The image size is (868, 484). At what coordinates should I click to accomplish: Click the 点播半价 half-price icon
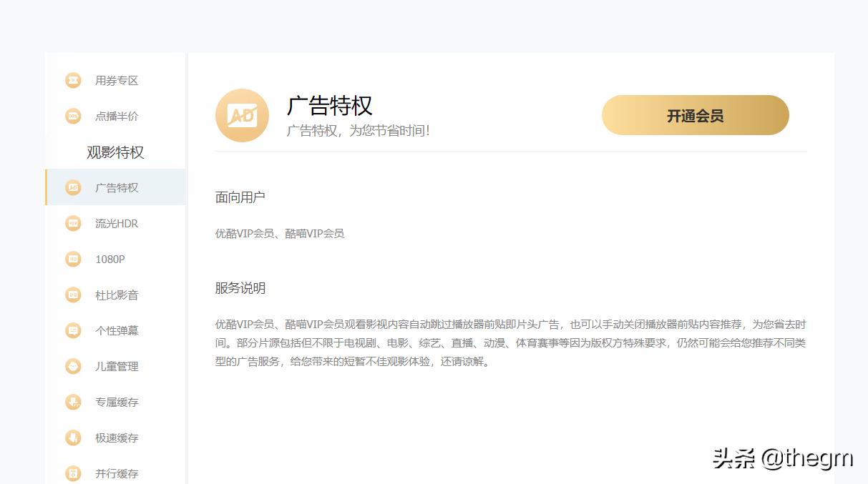pos(73,116)
